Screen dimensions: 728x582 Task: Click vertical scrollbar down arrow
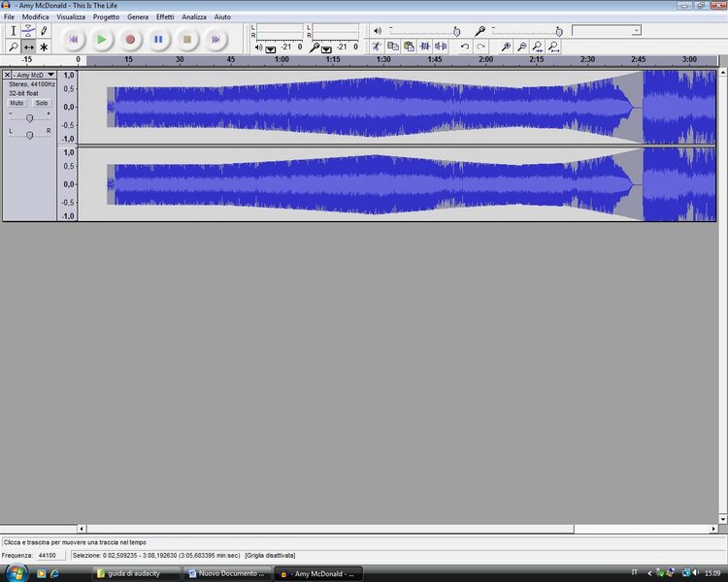point(723,519)
